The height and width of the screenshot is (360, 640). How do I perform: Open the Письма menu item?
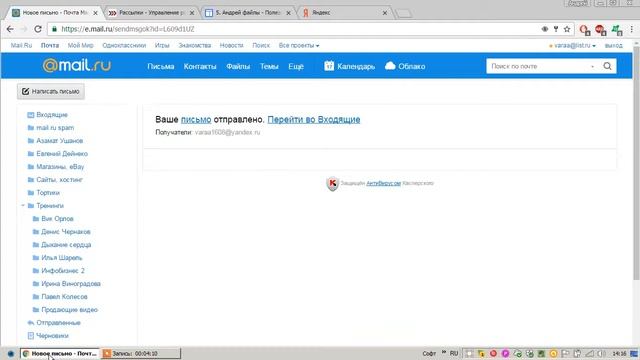(161, 66)
